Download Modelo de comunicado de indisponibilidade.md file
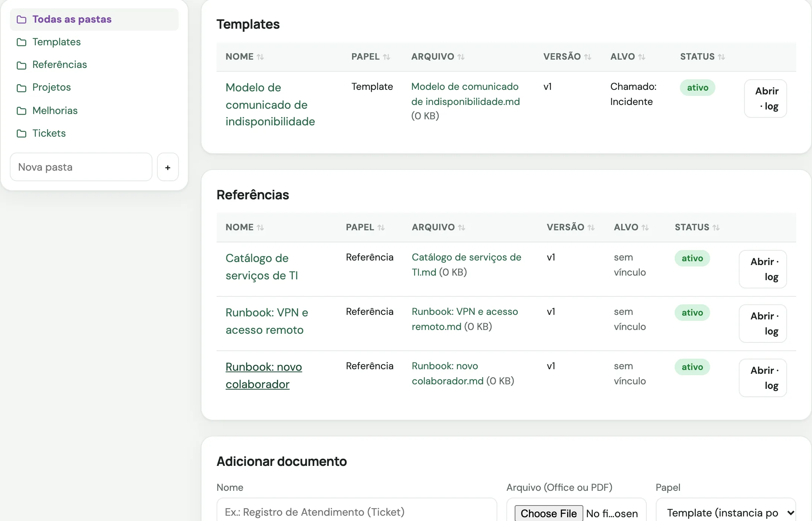Screen dimensions: 812x521 pyautogui.click(x=466, y=94)
